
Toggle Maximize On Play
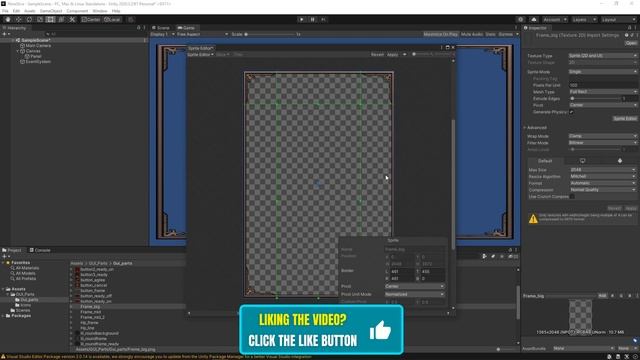point(440,34)
